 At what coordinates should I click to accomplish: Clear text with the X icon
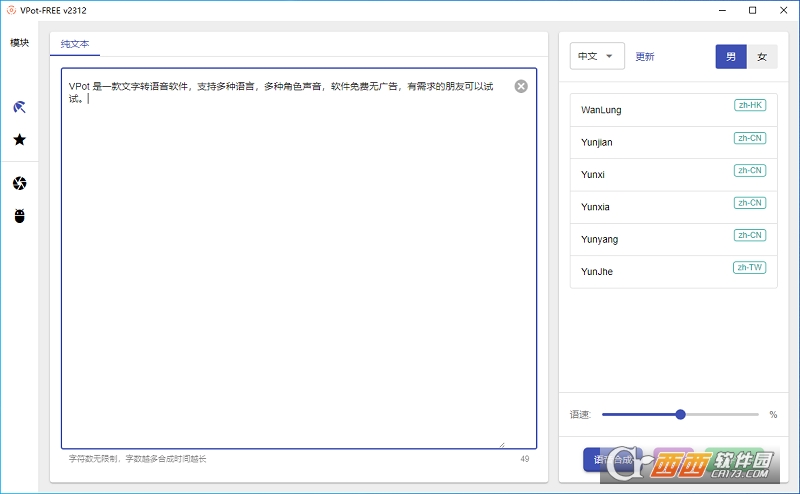521,86
